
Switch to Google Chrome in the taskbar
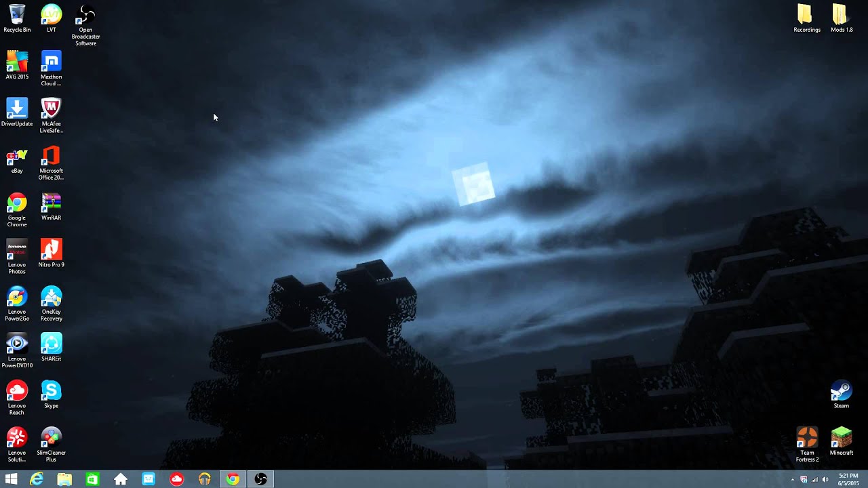pyautogui.click(x=233, y=479)
